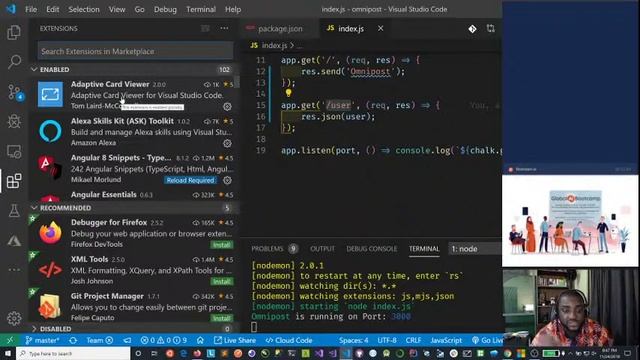Click Cloud Code in status bar
Image resolution: width=640 pixels, height=360 pixels.
click(x=289, y=340)
